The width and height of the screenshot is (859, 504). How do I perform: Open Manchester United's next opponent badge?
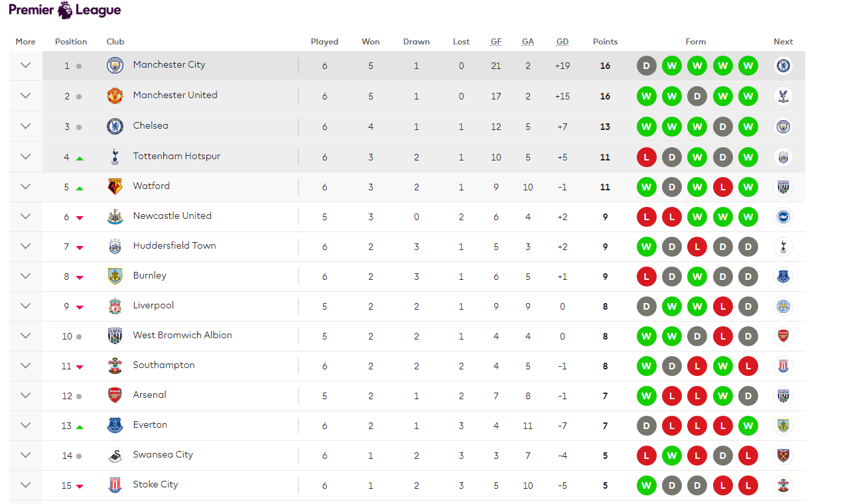(x=783, y=96)
